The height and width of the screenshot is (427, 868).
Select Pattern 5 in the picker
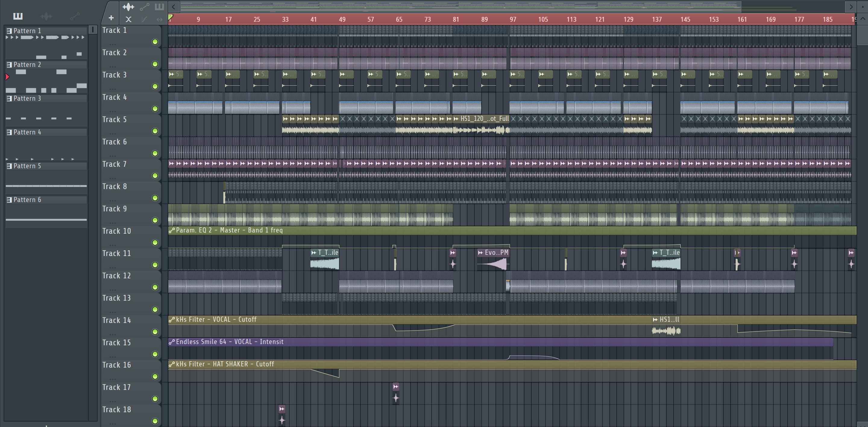pos(46,178)
